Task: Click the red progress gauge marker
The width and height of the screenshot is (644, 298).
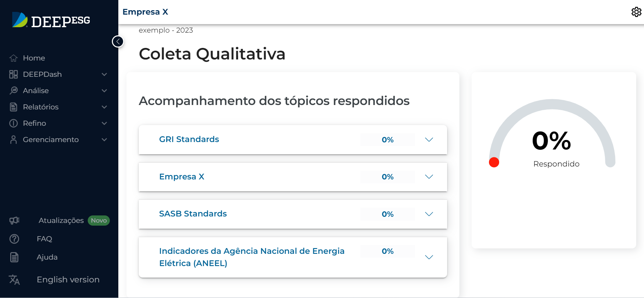Action: 494,162
